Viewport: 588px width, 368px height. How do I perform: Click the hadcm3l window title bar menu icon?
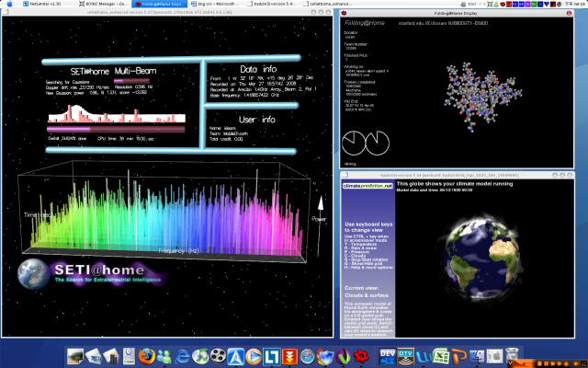345,175
